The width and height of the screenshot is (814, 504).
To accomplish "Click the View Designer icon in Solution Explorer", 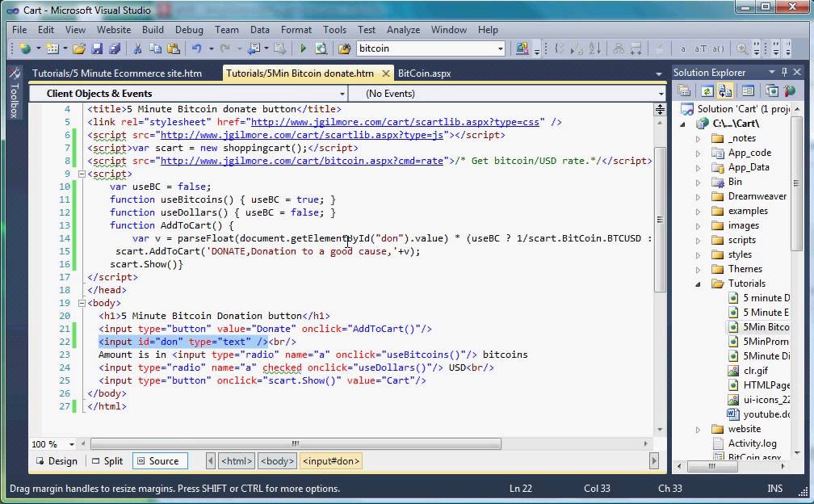I will 748,90.
